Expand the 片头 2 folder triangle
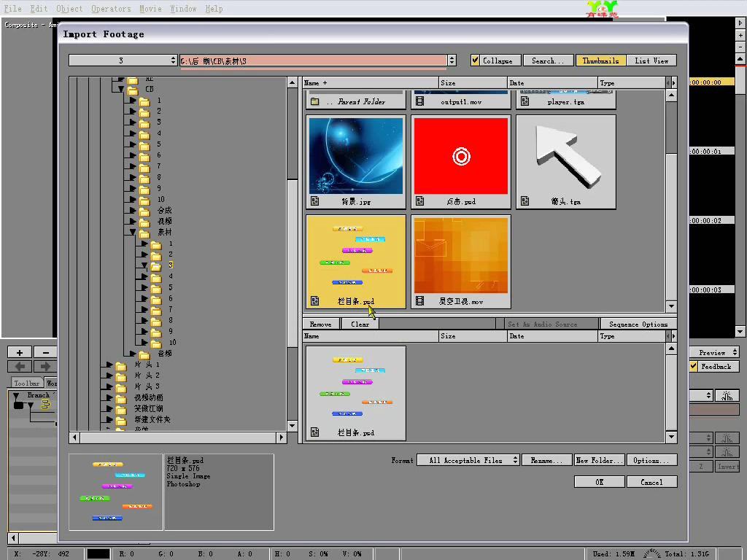The image size is (747, 560). click(109, 376)
